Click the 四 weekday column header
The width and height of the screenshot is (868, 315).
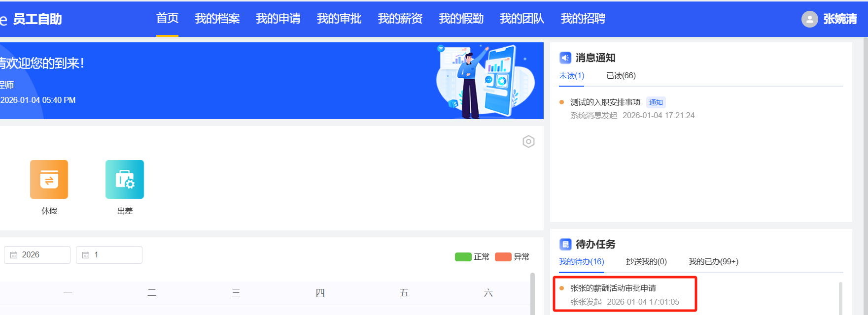(320, 293)
